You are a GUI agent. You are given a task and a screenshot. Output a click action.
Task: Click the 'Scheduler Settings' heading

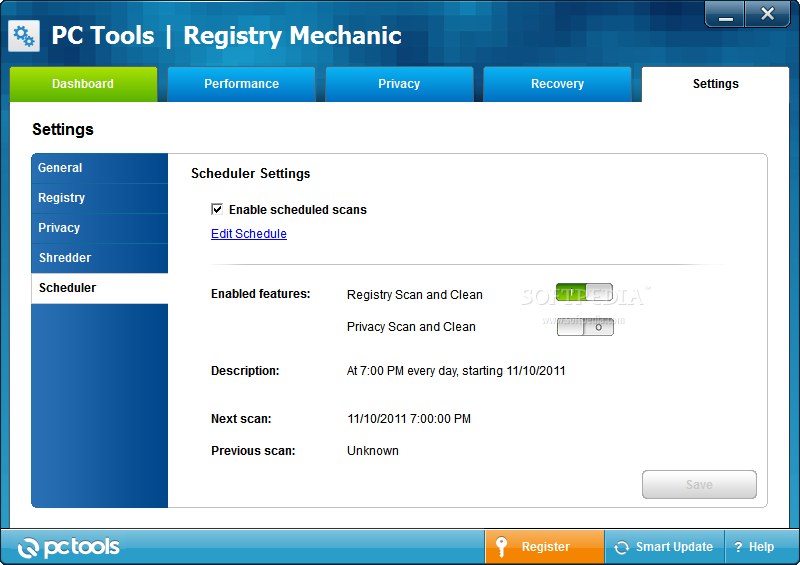point(251,174)
